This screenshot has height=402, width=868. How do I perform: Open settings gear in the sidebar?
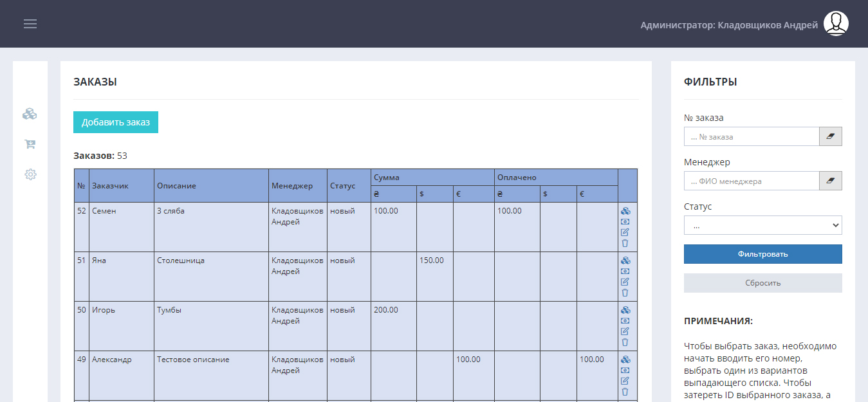pyautogui.click(x=30, y=174)
